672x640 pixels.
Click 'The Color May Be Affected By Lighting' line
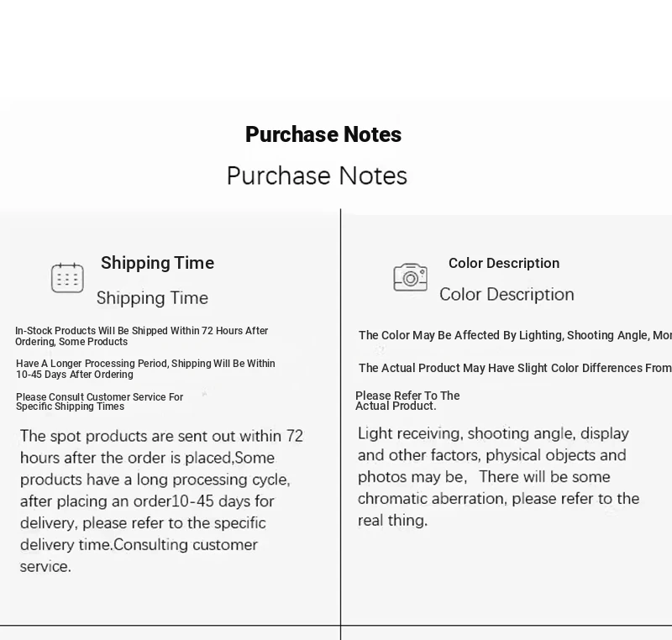515,335
